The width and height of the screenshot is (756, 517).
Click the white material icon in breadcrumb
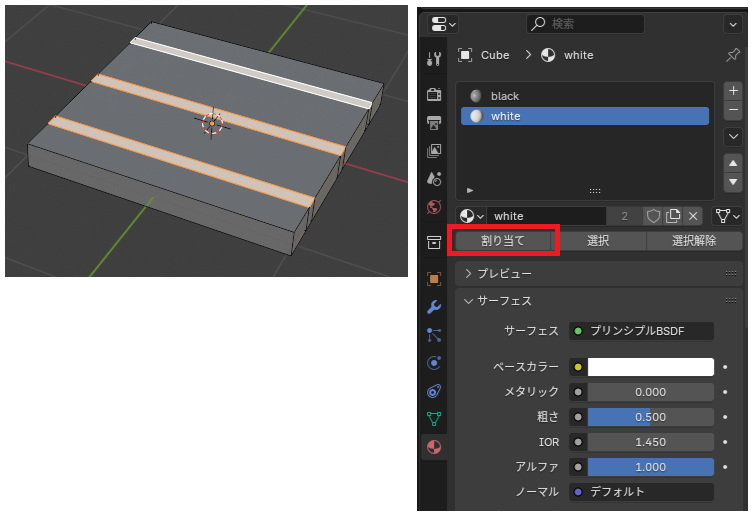[x=548, y=55]
